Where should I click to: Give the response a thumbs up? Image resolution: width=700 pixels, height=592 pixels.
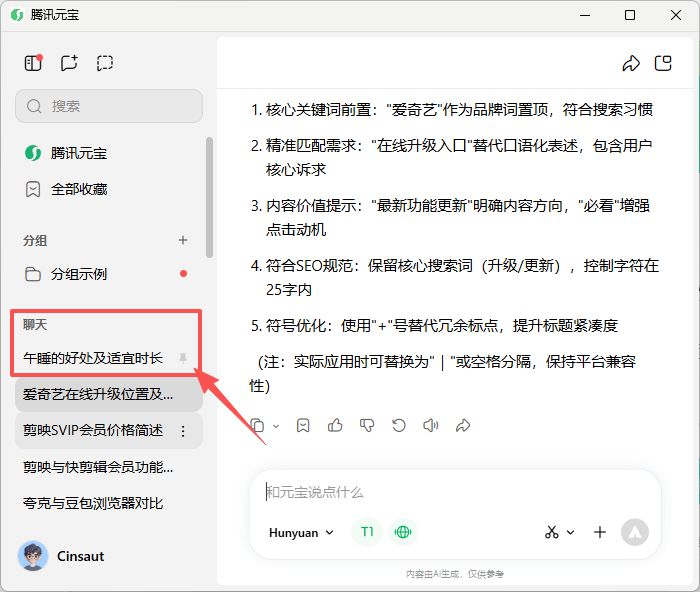click(x=335, y=425)
